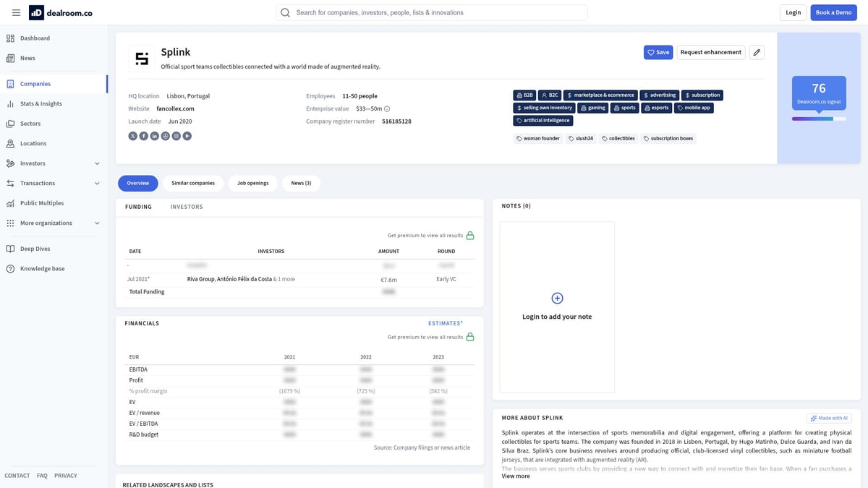
Task: Click the Made with AI badge
Action: 829,418
